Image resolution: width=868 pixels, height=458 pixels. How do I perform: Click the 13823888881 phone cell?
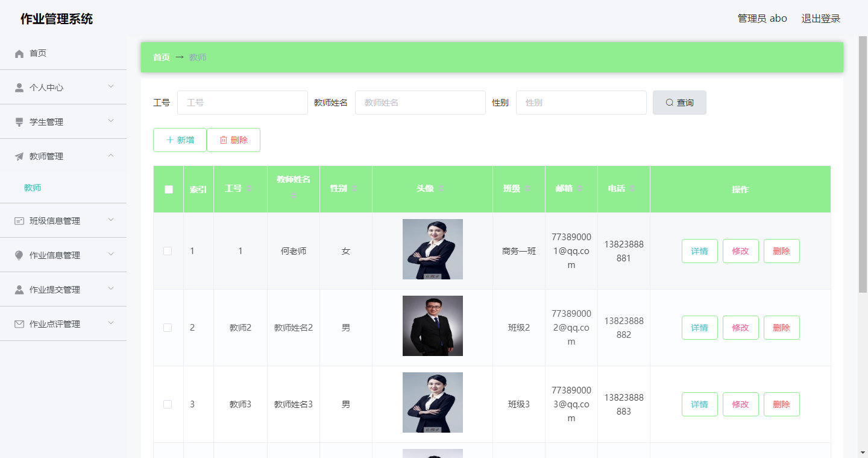tap(624, 251)
